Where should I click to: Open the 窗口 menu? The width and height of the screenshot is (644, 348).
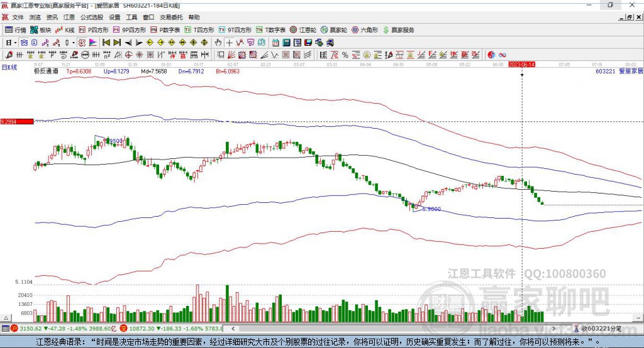tap(148, 17)
